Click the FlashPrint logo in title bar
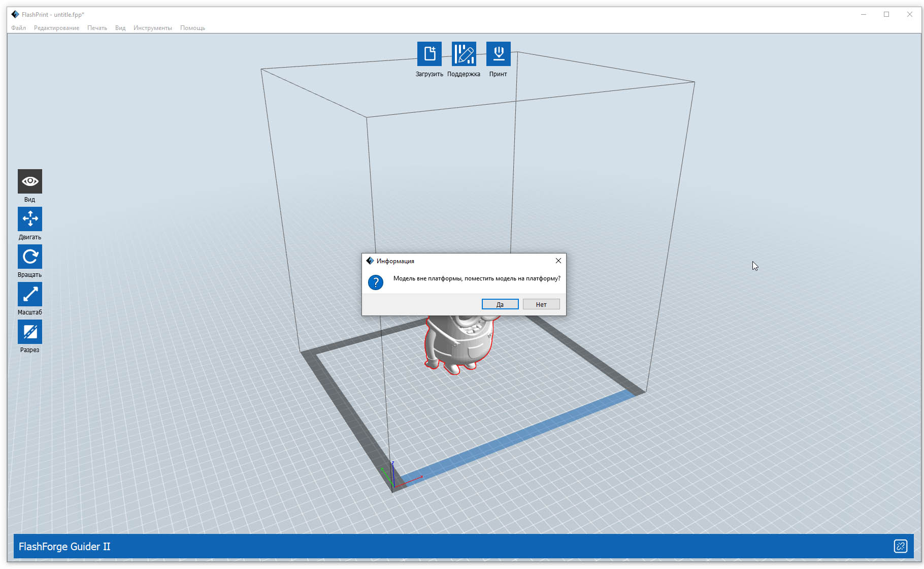This screenshot has height=569, width=924. tap(15, 14)
